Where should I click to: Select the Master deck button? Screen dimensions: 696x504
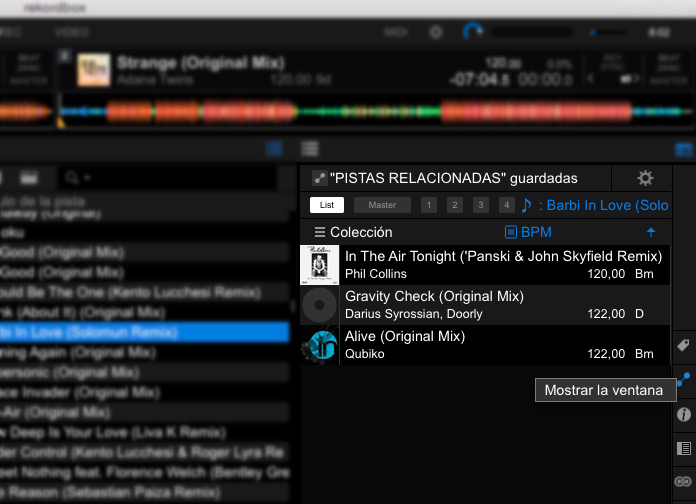pos(382,205)
